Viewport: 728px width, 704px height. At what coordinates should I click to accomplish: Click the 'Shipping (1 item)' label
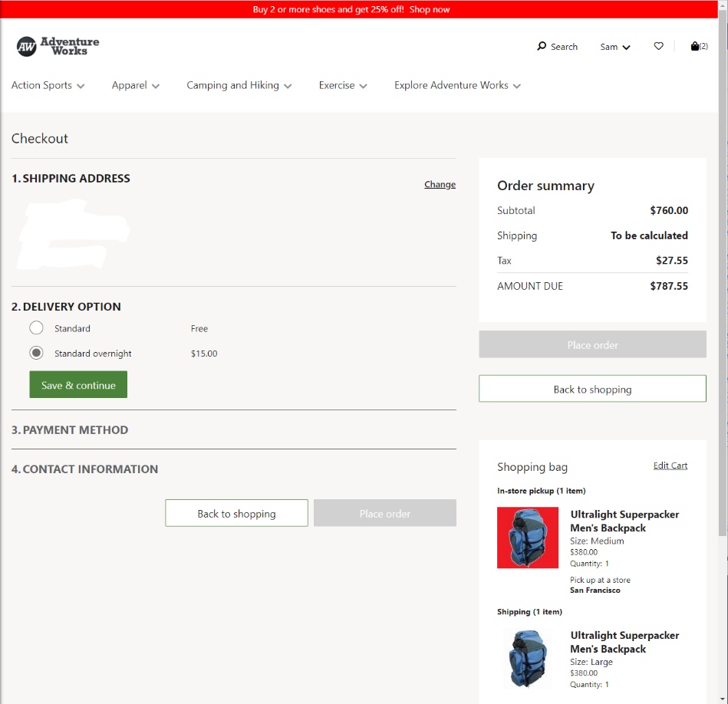(530, 612)
